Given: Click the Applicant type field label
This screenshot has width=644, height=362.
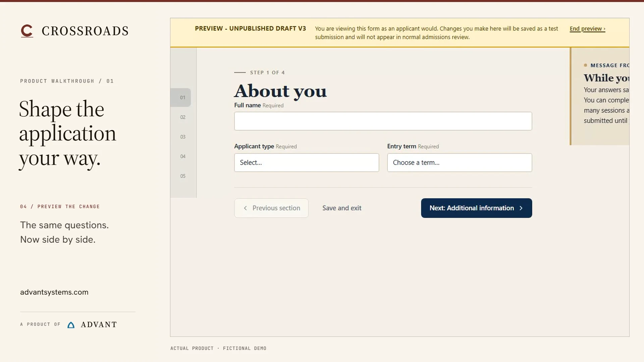Looking at the screenshot, I should pyautogui.click(x=254, y=146).
